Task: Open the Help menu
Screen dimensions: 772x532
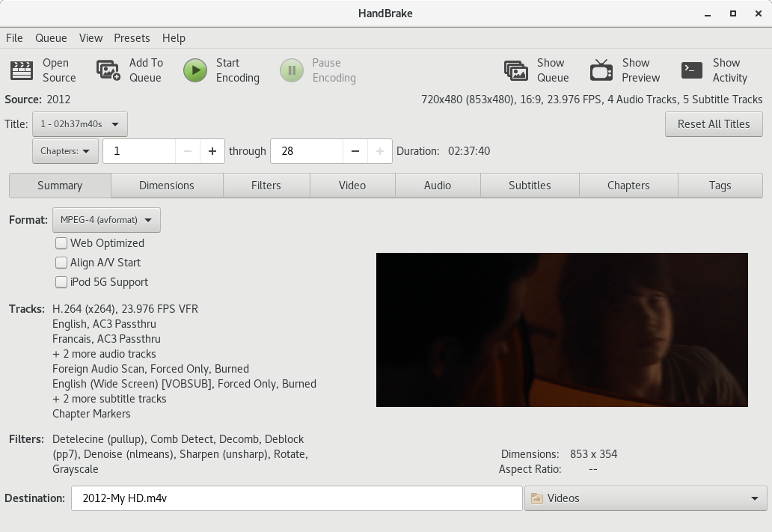Action: point(174,38)
